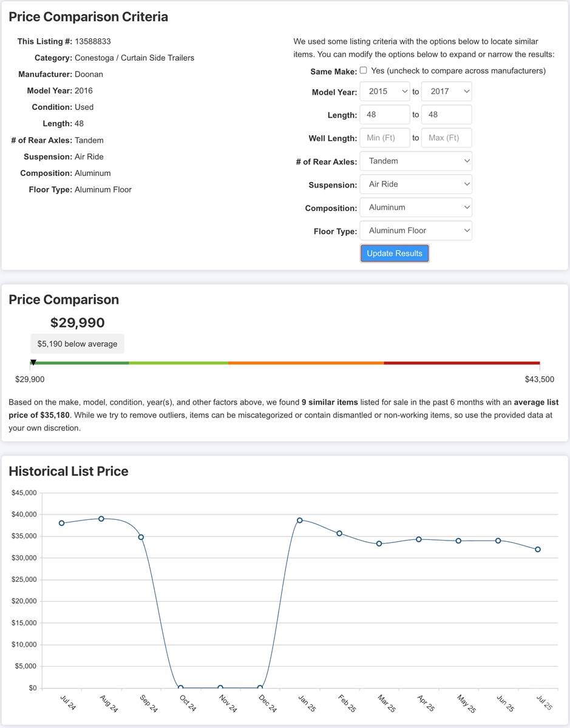This screenshot has width=570, height=728.
Task: Click the Used condition value
Action: point(84,107)
